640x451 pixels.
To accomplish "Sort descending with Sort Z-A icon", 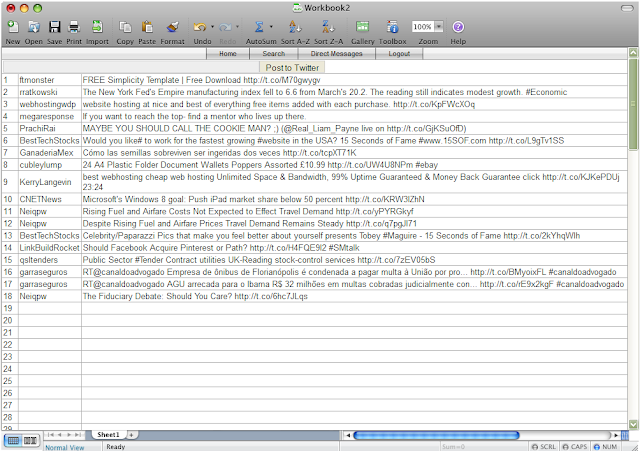I will point(328,27).
